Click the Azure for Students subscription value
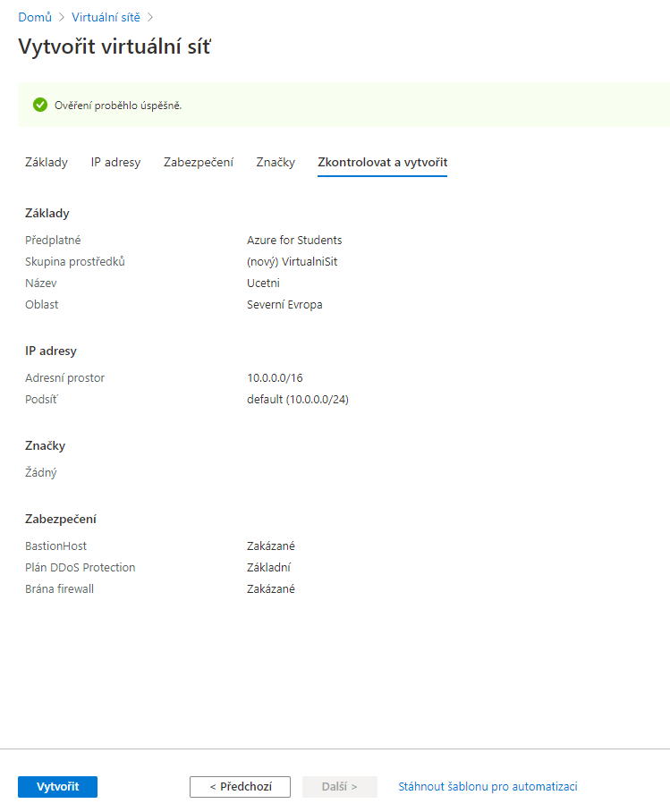 pyautogui.click(x=294, y=240)
